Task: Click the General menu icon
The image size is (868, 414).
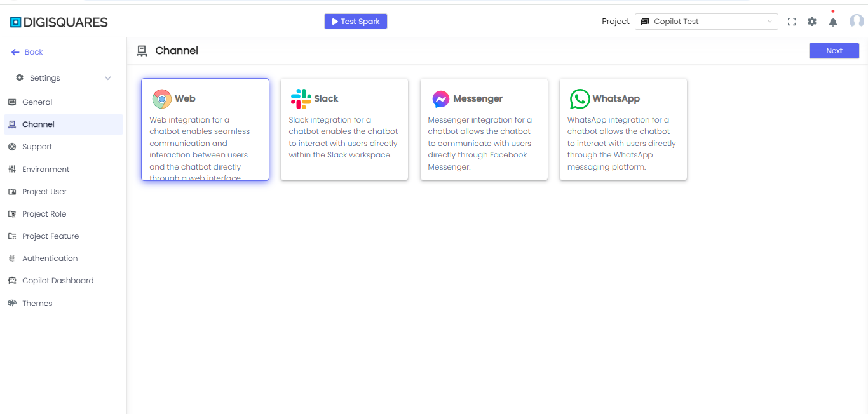Action: pos(12,102)
